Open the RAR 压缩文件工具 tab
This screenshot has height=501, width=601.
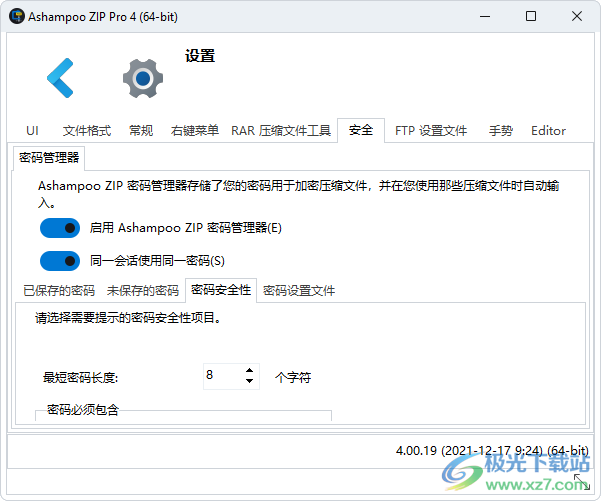click(x=281, y=131)
